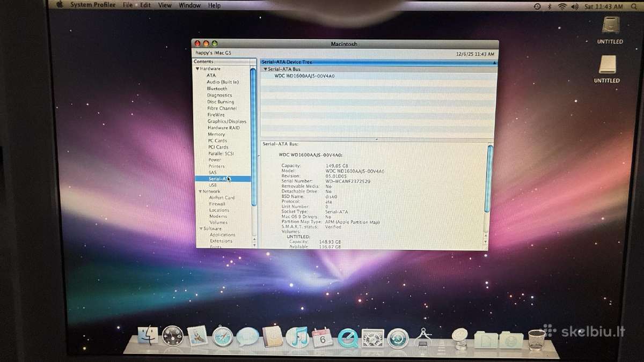Select FireWire in the sidebar
Image resolution: width=644 pixels, height=362 pixels.
(216, 115)
